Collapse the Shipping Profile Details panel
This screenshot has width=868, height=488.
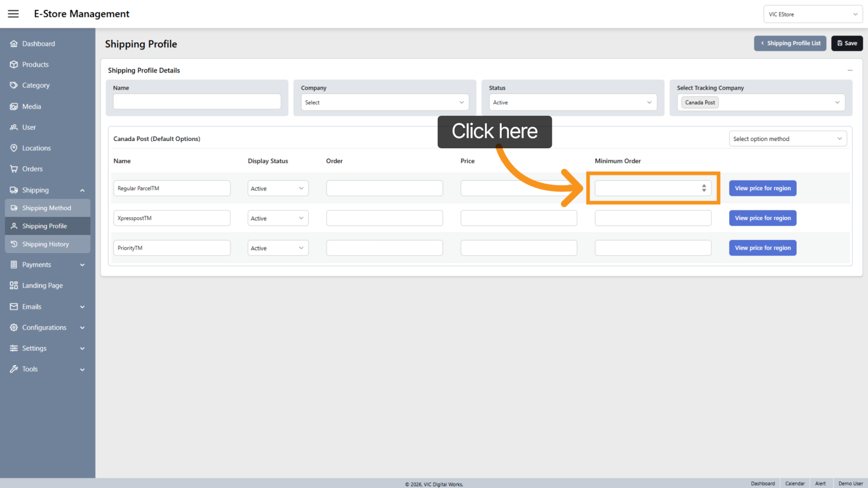click(x=850, y=70)
